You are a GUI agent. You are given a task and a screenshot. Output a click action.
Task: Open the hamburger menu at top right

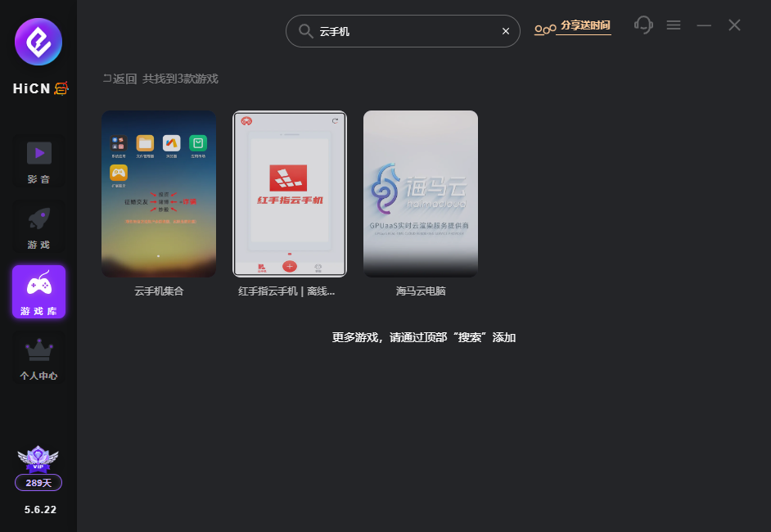[674, 25]
